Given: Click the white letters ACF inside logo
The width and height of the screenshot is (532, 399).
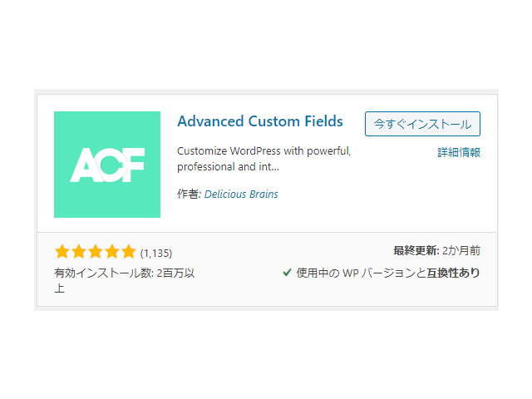Looking at the screenshot, I should click(x=107, y=165).
